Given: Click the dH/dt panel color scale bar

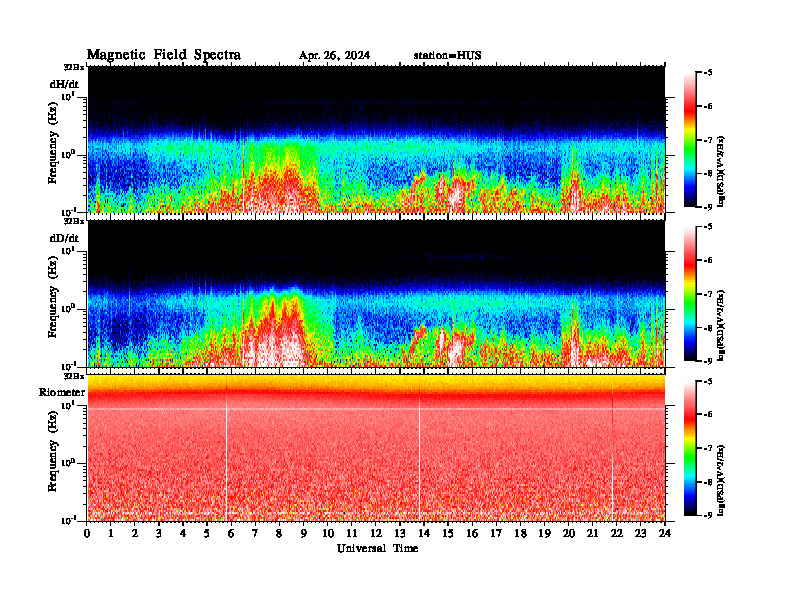Looking at the screenshot, I should pyautogui.click(x=690, y=140).
